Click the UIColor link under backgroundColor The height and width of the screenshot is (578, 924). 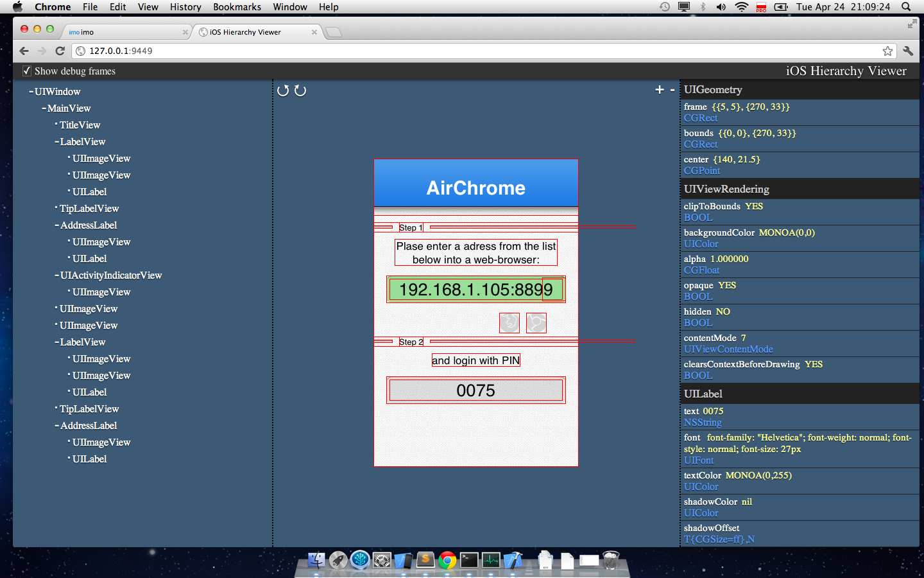click(x=701, y=244)
